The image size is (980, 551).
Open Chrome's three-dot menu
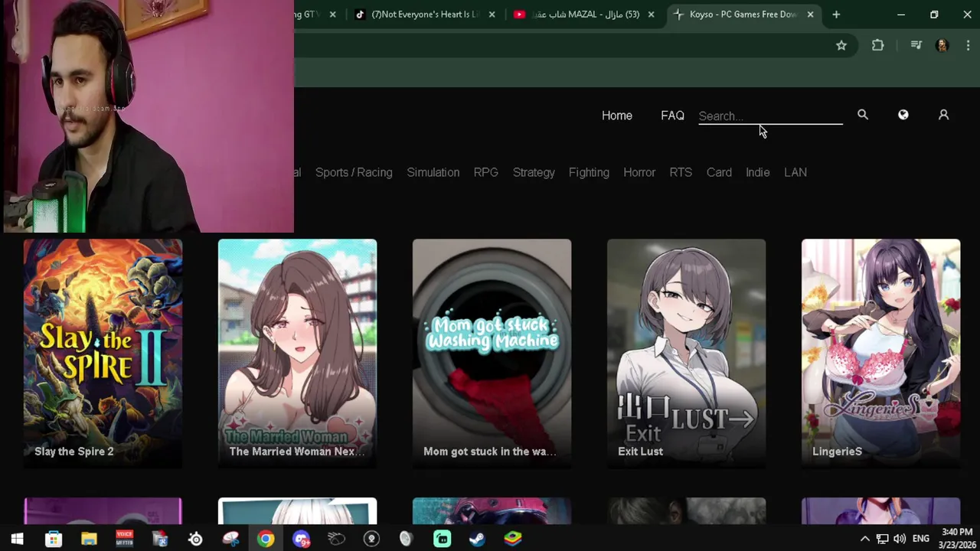click(x=968, y=46)
